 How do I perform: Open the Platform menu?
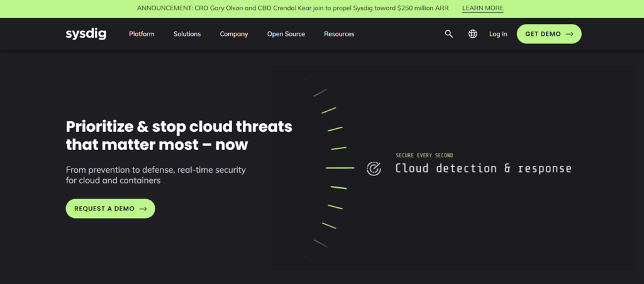[142, 34]
